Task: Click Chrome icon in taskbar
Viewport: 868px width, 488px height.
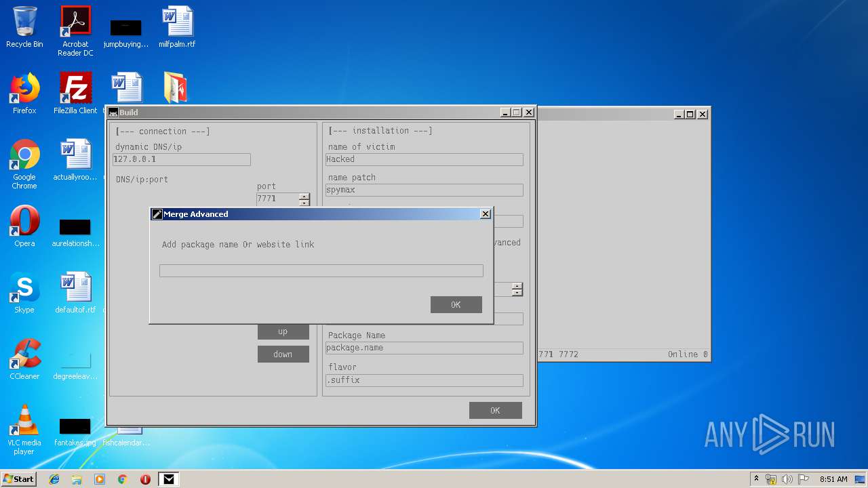Action: tap(123, 479)
